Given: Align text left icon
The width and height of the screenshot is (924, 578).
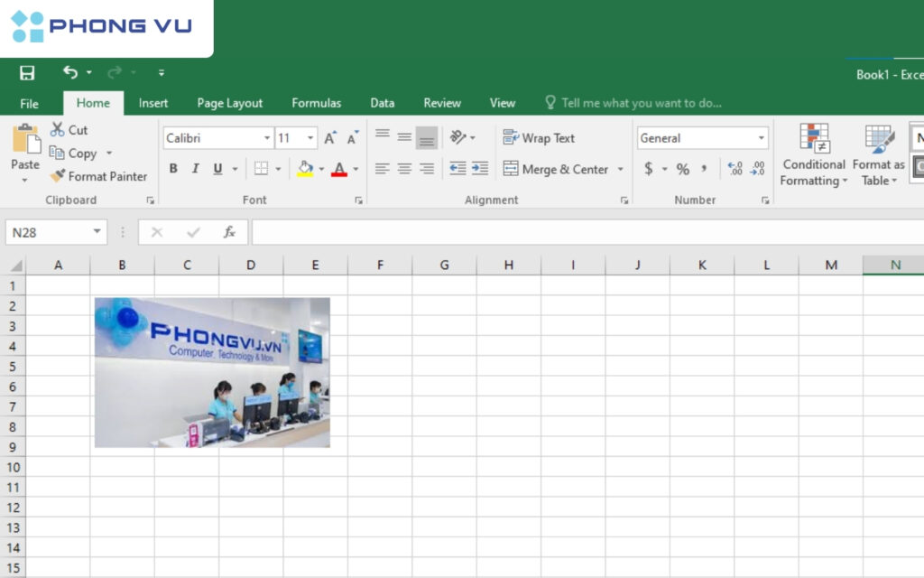Looking at the screenshot, I should click(x=383, y=169).
